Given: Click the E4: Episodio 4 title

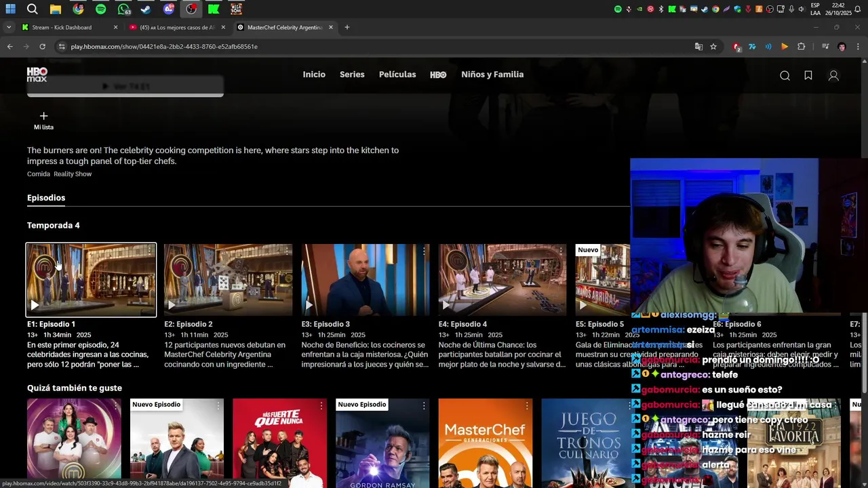Looking at the screenshot, I should click(x=462, y=324).
